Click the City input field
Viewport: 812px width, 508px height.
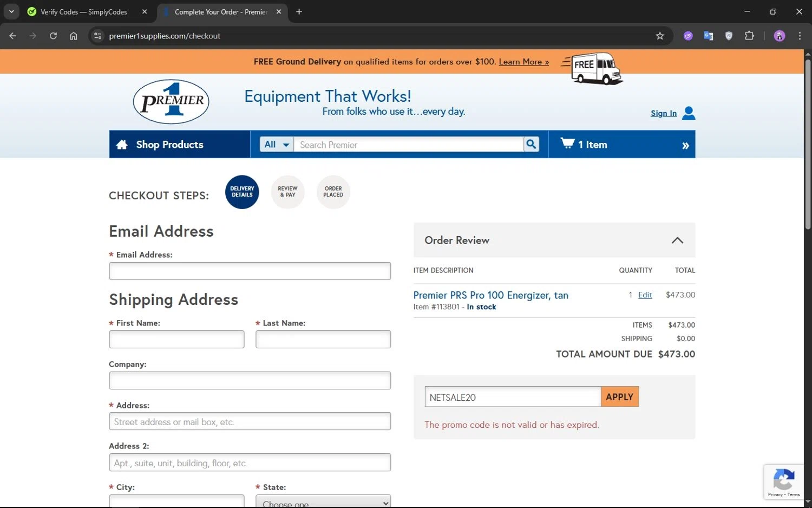pyautogui.click(x=176, y=501)
